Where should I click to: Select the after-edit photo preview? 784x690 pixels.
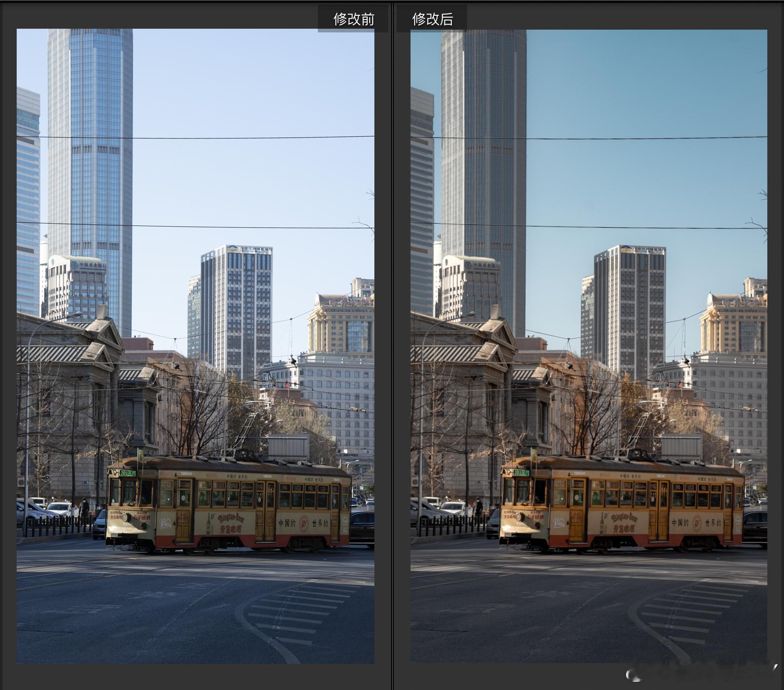(x=589, y=346)
